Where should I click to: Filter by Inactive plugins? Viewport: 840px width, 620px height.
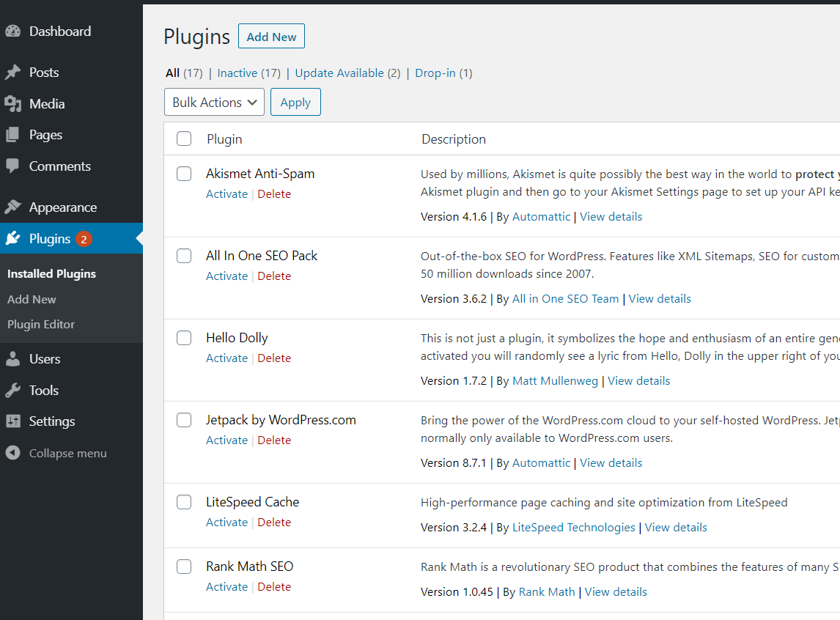(x=237, y=73)
